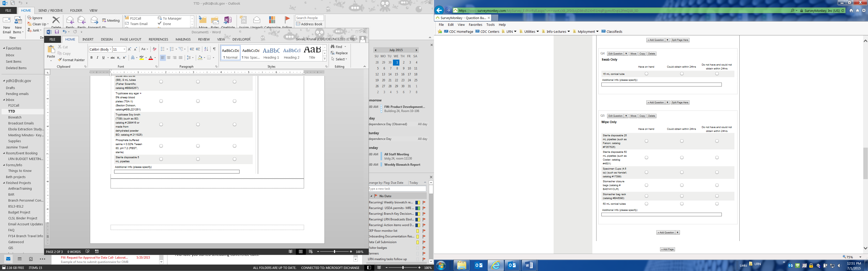The width and height of the screenshot is (868, 271).
Task: Select first radio for Trypticase Soy broth in Word
Action: pyautogui.click(x=161, y=125)
